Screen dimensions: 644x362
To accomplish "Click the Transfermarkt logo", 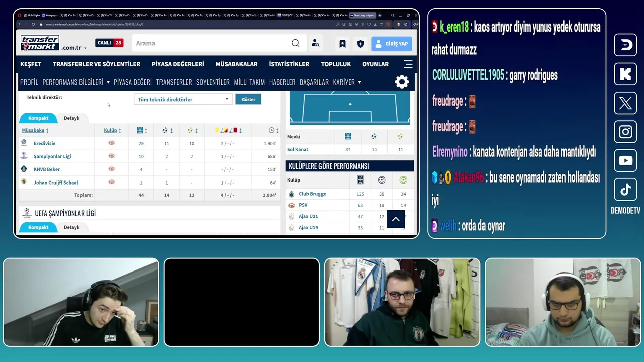I will point(40,43).
